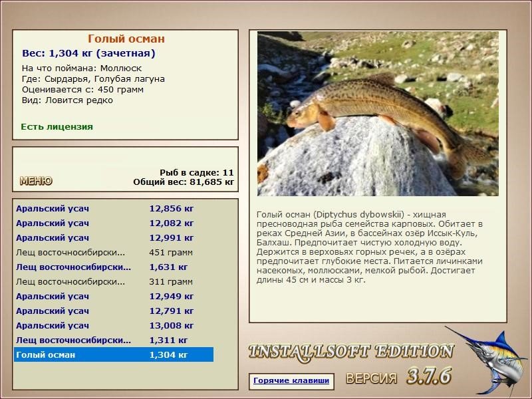Click the Diptychus dybowskii description paragraph

tap(370, 247)
